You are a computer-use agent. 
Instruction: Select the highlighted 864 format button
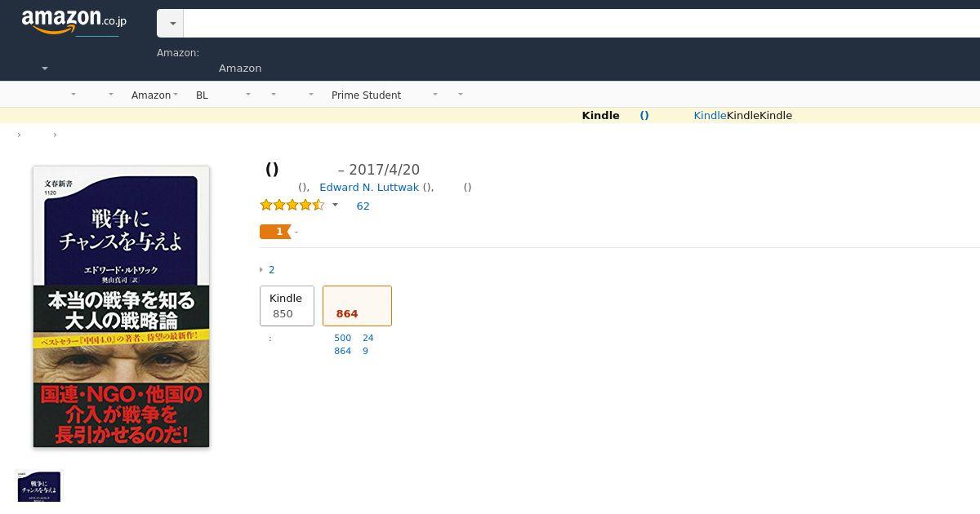357,306
